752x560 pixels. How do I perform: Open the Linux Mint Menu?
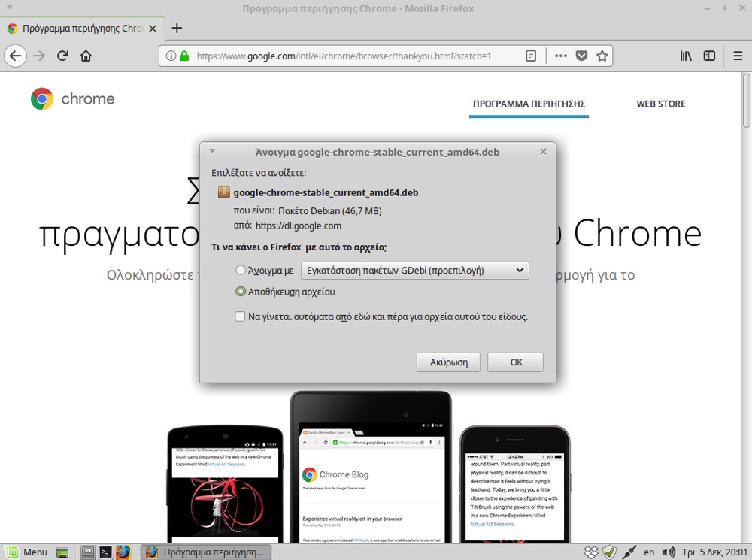(27, 552)
